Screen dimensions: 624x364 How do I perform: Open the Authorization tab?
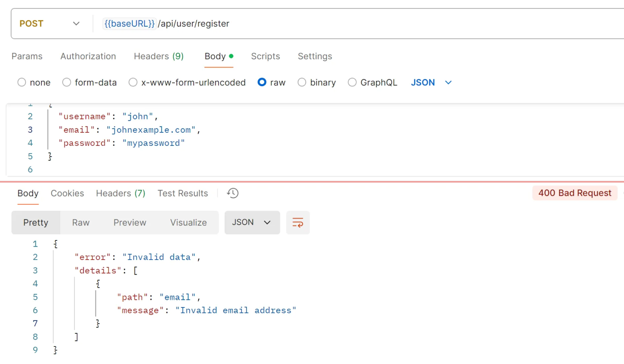(x=88, y=56)
